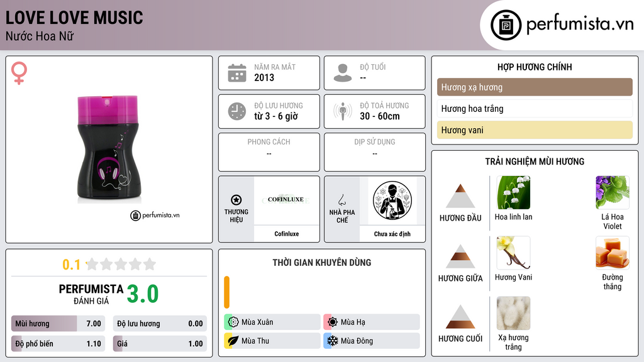The width and height of the screenshot is (644, 362).
Task: Click the Hương giữa pyramid icon
Action: [x=460, y=256]
